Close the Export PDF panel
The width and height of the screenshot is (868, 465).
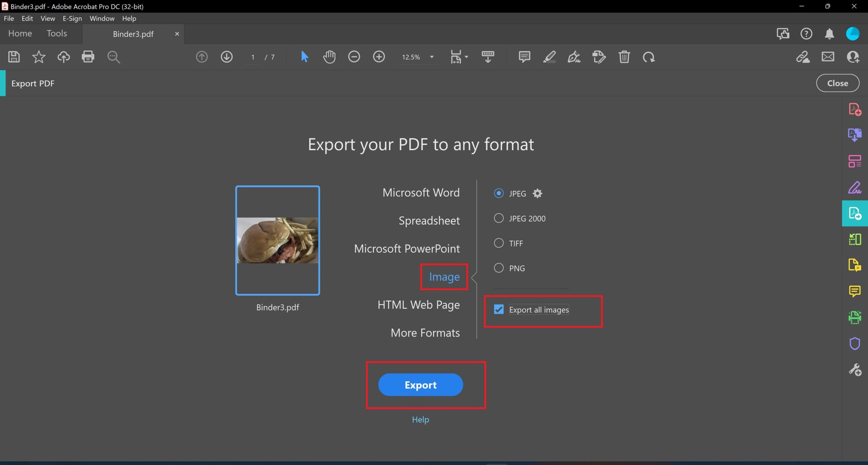(838, 83)
